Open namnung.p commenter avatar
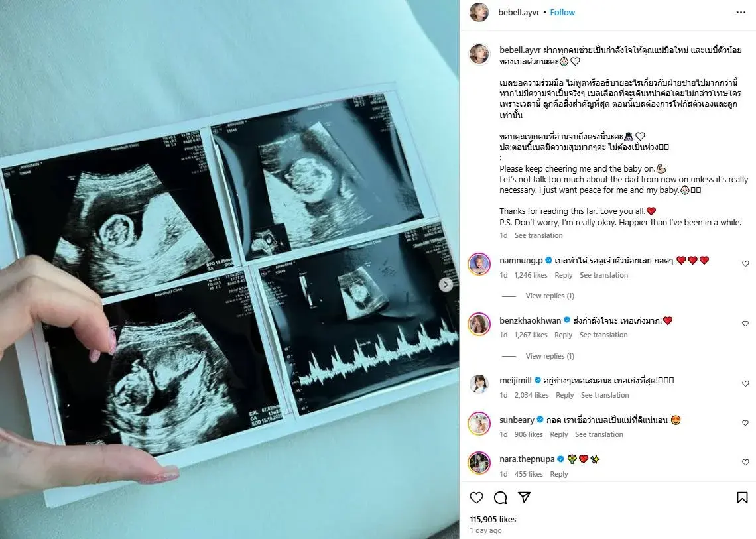Image resolution: width=756 pixels, height=539 pixels. pos(479,264)
